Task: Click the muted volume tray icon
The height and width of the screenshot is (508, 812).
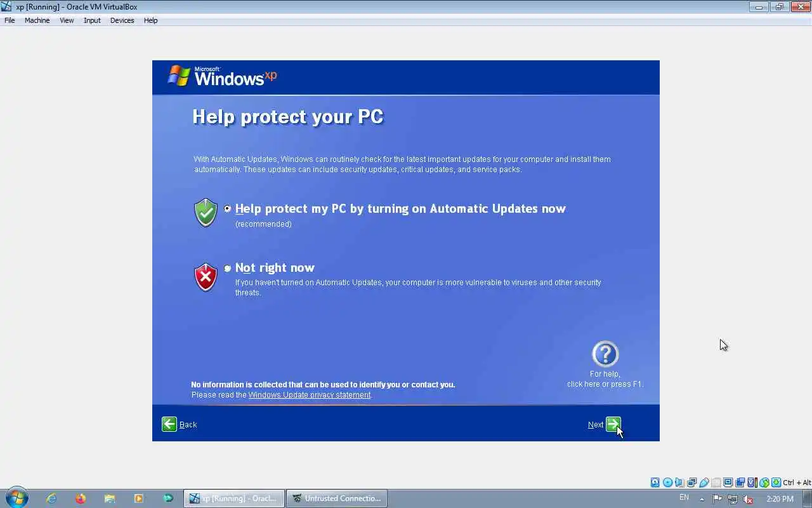Action: pos(748,499)
